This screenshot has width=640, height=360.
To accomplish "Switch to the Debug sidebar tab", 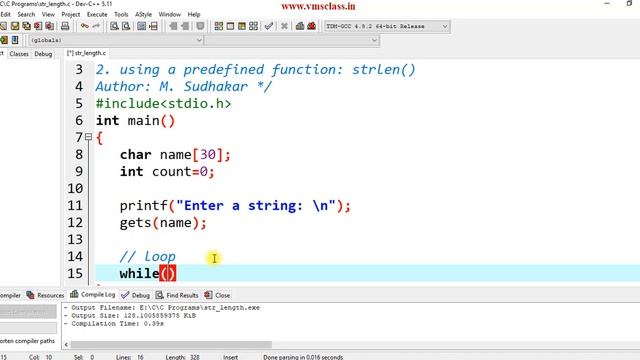I will point(43,54).
